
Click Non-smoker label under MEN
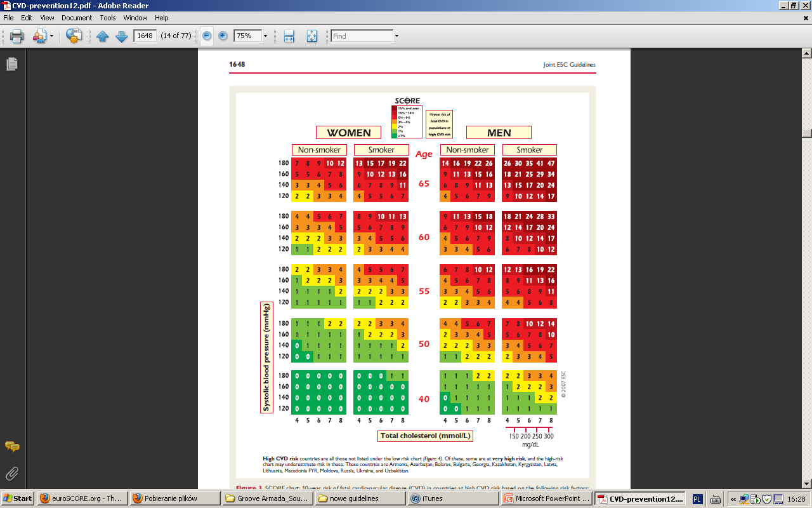point(468,150)
